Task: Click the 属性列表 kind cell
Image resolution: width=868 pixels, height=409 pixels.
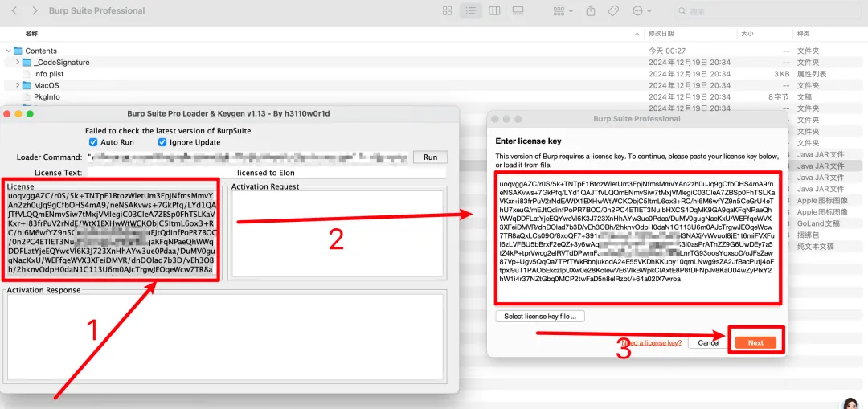Action: click(812, 74)
